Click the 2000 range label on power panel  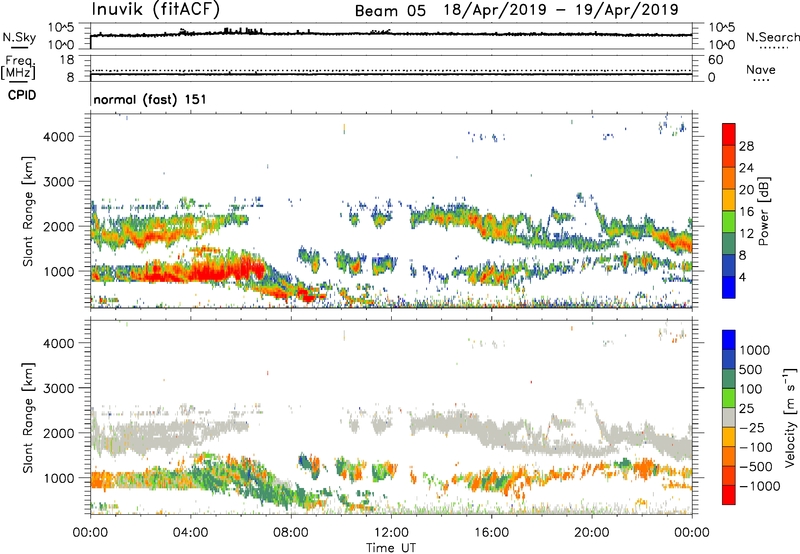click(58, 226)
